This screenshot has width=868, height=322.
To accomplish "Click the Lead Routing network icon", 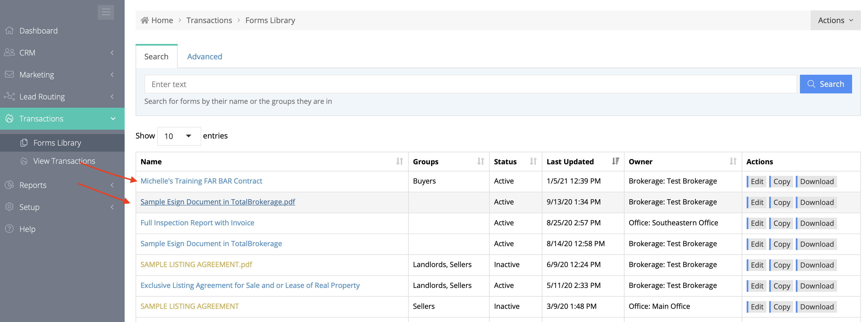I will click(x=9, y=96).
